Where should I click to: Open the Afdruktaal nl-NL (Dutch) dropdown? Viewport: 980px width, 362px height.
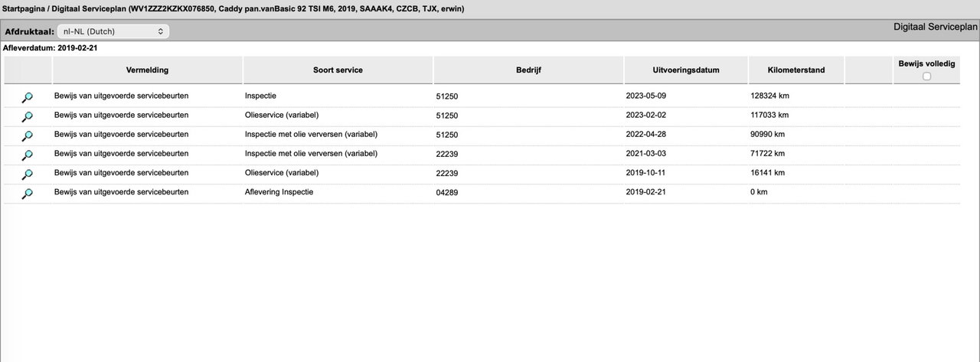click(113, 31)
